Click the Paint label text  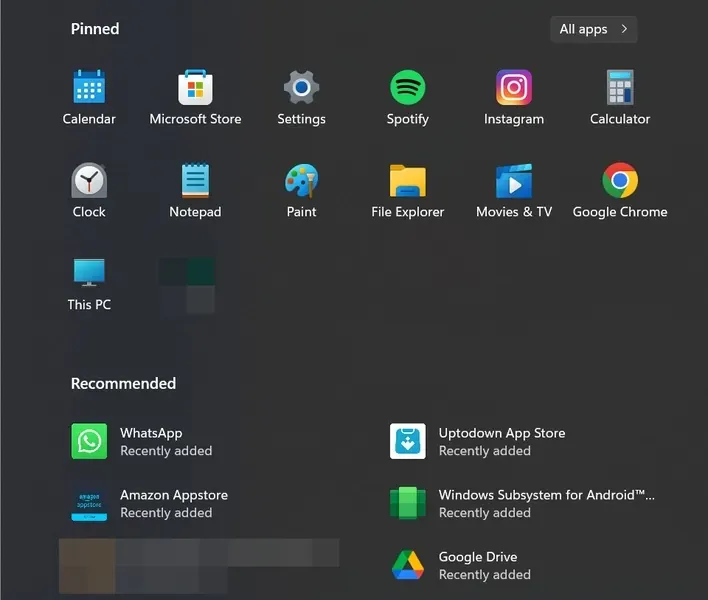(x=301, y=212)
